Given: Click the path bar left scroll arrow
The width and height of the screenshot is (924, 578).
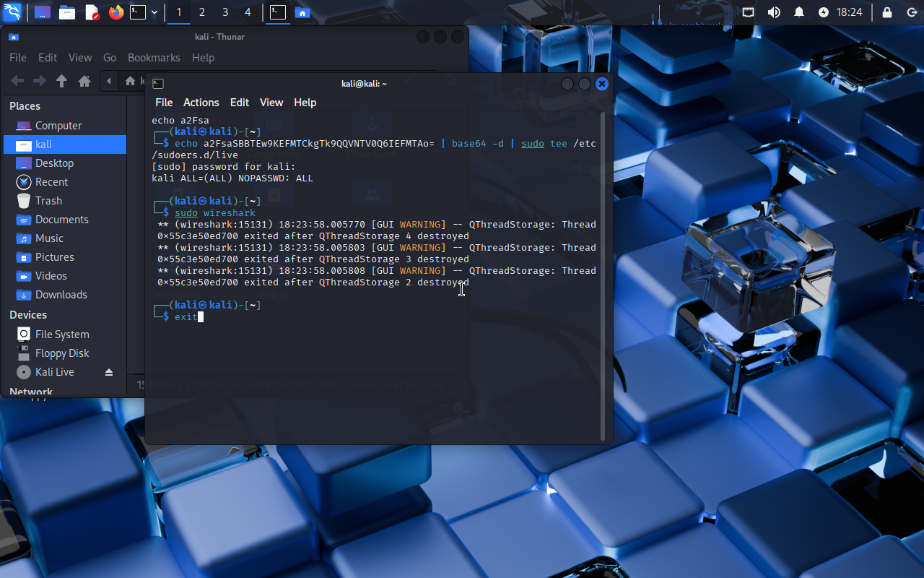Looking at the screenshot, I should (x=109, y=81).
